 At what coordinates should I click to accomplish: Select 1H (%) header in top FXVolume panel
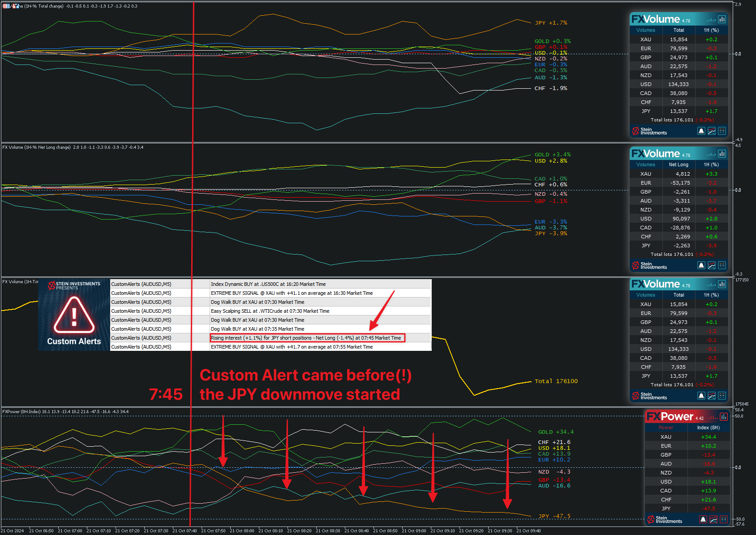pyautogui.click(x=711, y=30)
